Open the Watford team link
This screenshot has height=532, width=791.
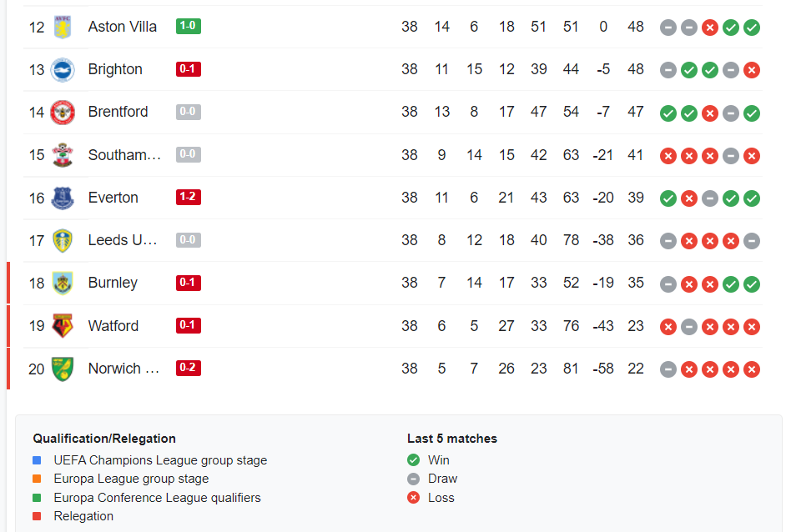113,326
